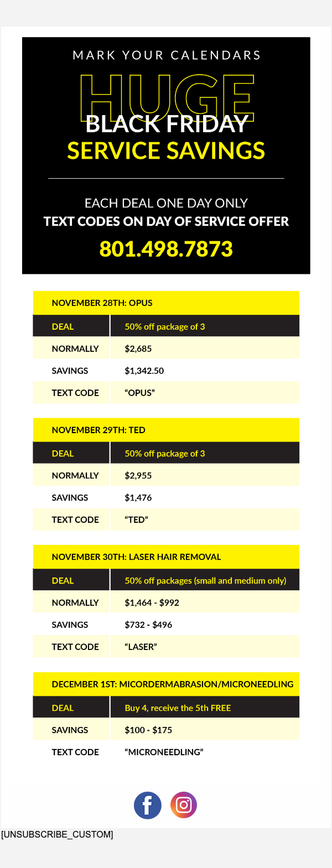The width and height of the screenshot is (332, 868).
Task: Select the November 28th: OPUS header
Action: pyautogui.click(x=102, y=303)
